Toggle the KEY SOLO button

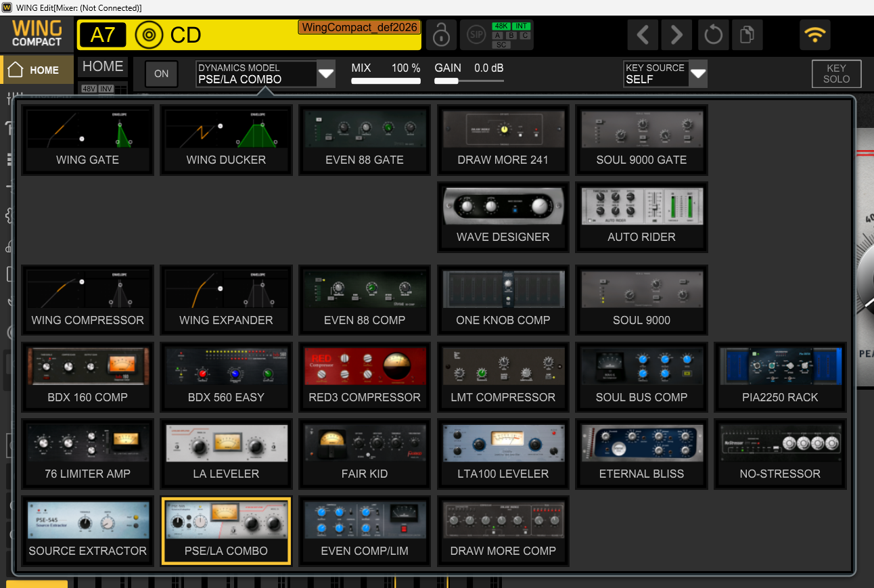tap(836, 74)
